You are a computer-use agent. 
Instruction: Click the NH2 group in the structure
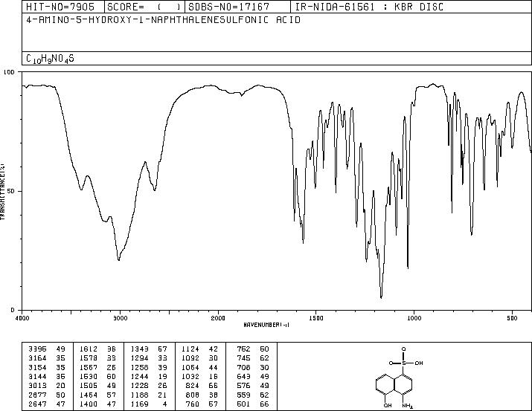[x=407, y=406]
